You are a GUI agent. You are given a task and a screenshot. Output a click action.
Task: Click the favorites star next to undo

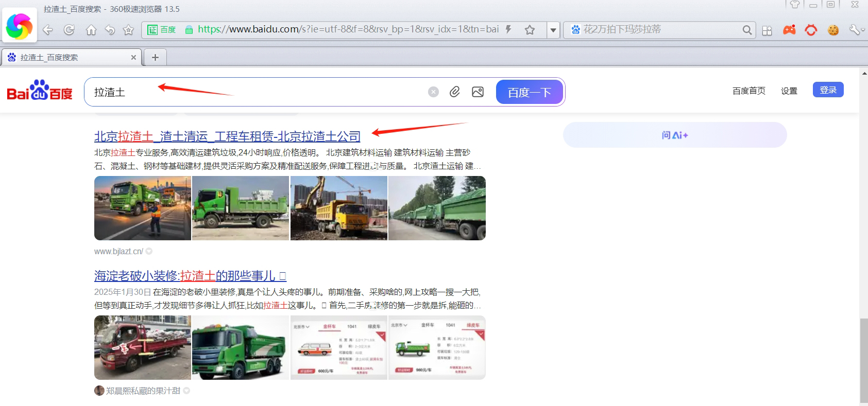click(129, 30)
